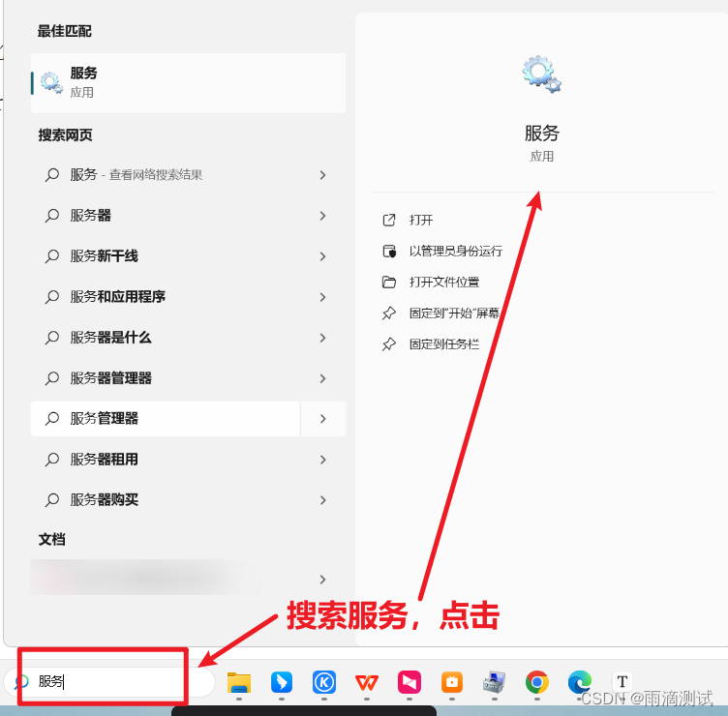
Task: Click the large 服务 gear icon in preview pane
Action: 541,75
